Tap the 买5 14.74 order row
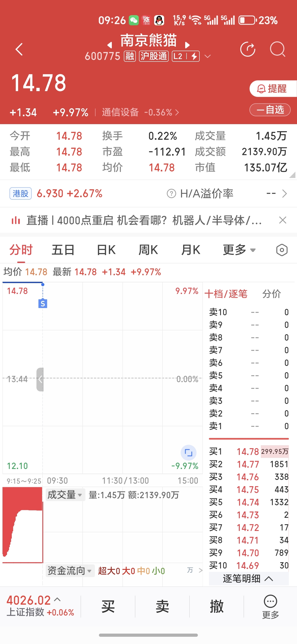 [249, 502]
